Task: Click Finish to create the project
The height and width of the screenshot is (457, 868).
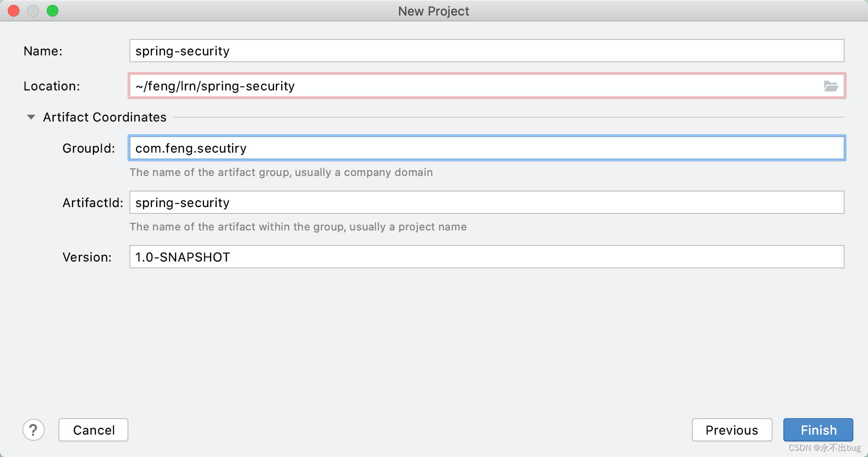Action: 818,430
